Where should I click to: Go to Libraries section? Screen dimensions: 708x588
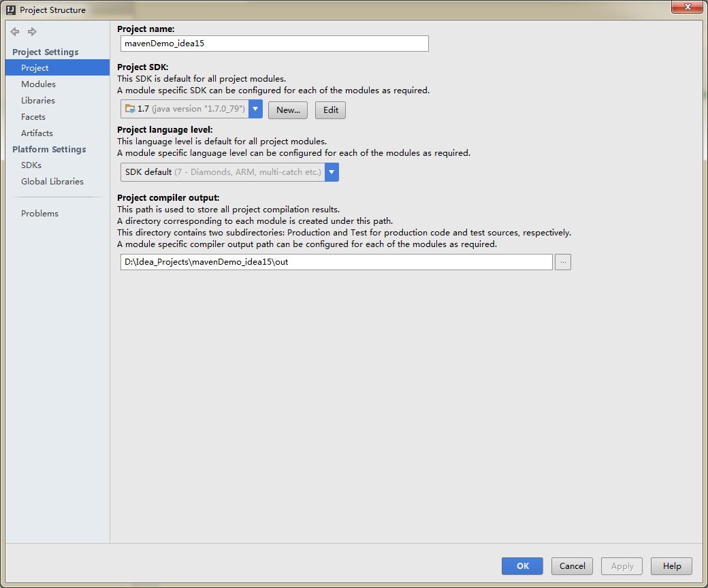38,100
